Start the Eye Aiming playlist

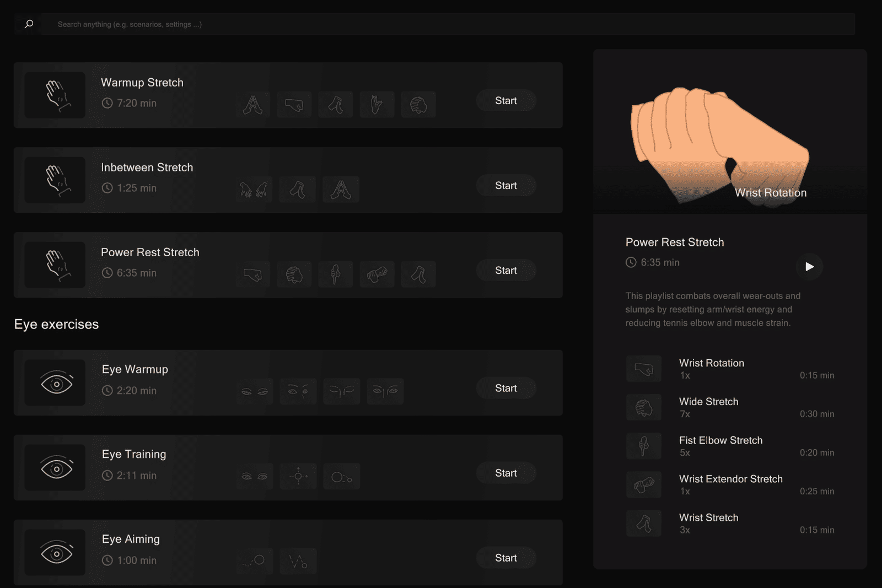coord(506,558)
